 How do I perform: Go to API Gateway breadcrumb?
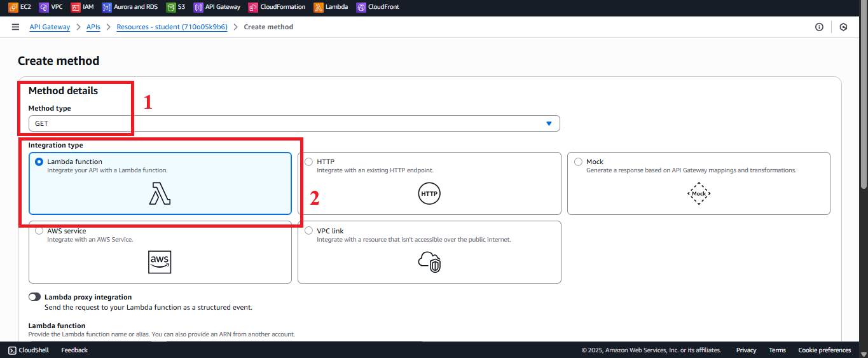click(50, 27)
